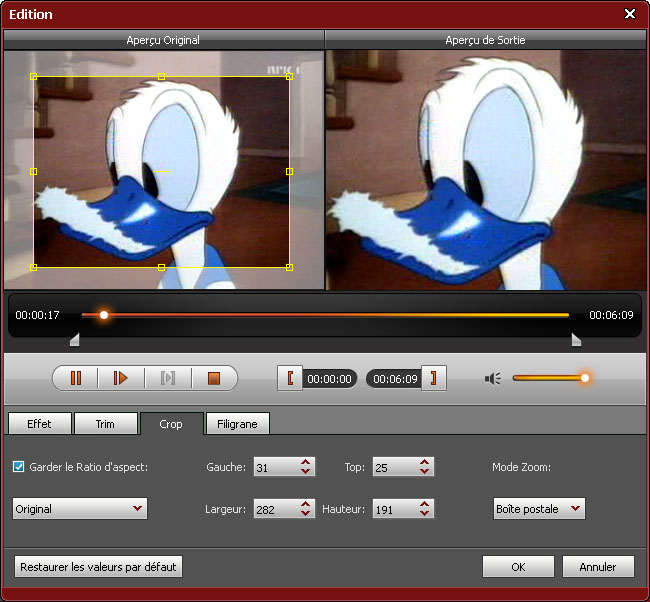Click the play/next frame button
Screen dimensions: 650x602
pos(121,378)
